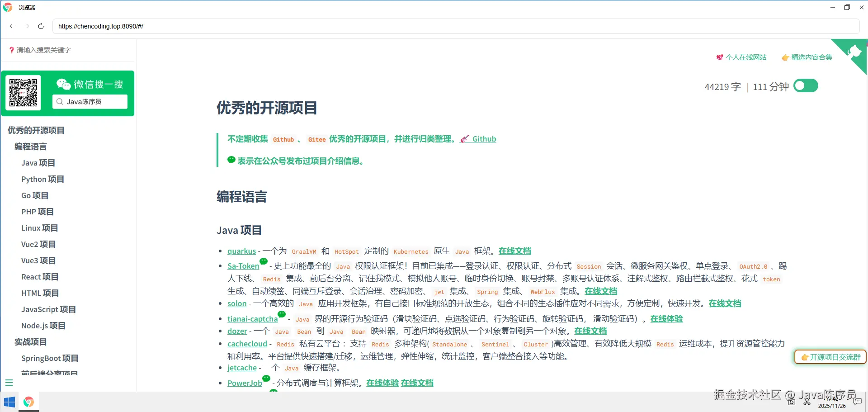
Task: Go to Linux 项目 in sidebar
Action: (x=39, y=228)
